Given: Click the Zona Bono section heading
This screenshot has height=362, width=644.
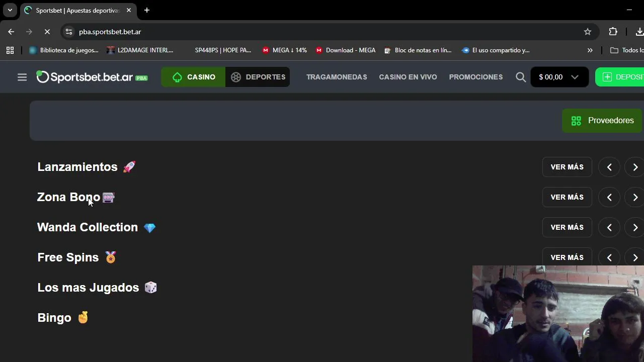Looking at the screenshot, I should click(x=76, y=197).
